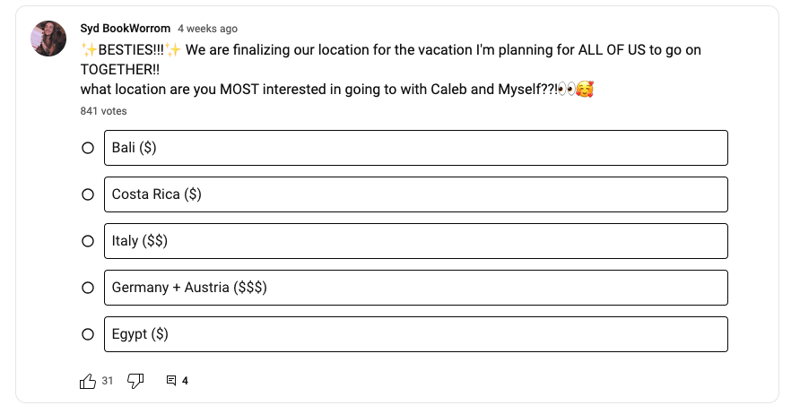Image resolution: width=800 pixels, height=414 pixels.
Task: Click the poll question text about vacation location
Action: [x=391, y=69]
